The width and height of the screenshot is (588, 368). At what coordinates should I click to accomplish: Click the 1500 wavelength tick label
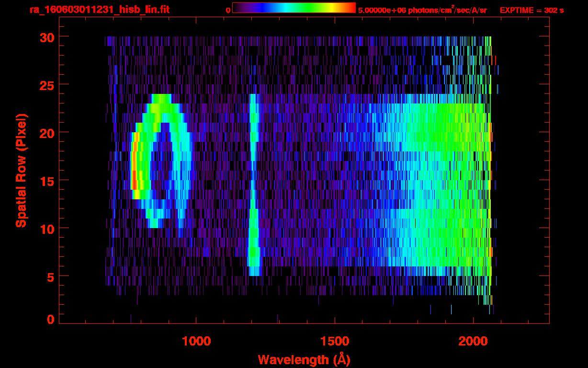335,341
